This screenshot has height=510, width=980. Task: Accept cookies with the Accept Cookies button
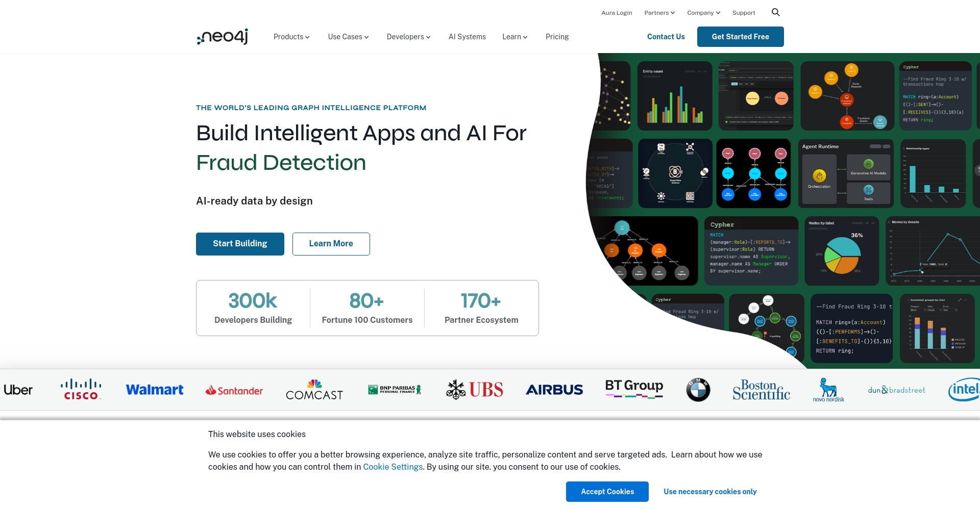tap(607, 492)
